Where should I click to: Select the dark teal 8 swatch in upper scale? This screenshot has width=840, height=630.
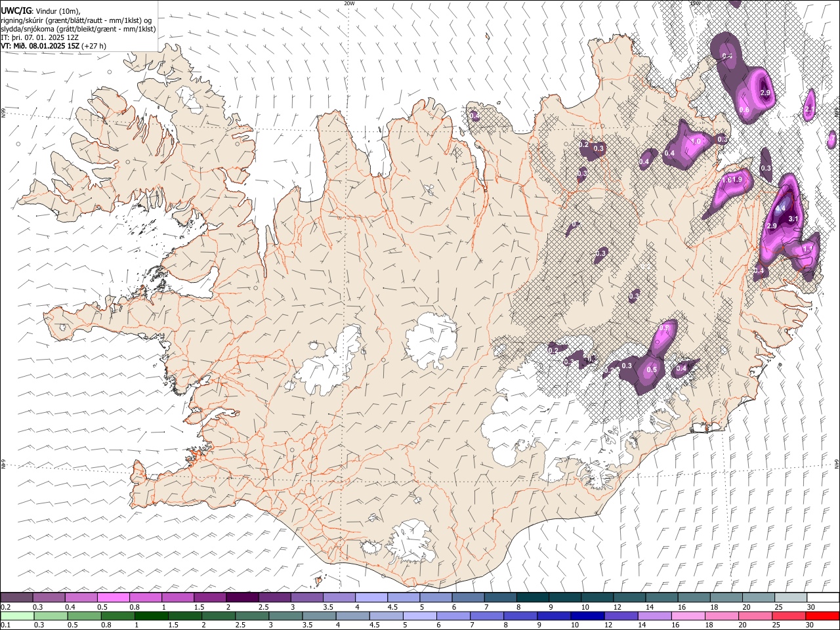[x=533, y=597]
